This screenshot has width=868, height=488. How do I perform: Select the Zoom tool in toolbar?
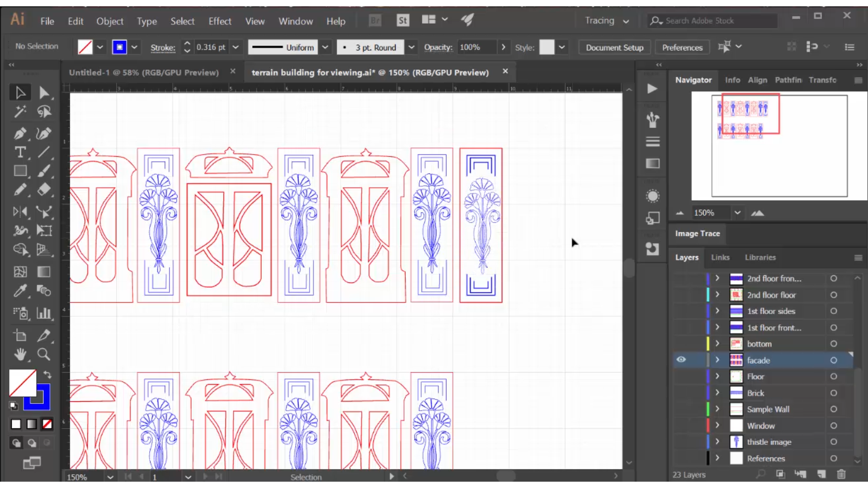(x=43, y=354)
